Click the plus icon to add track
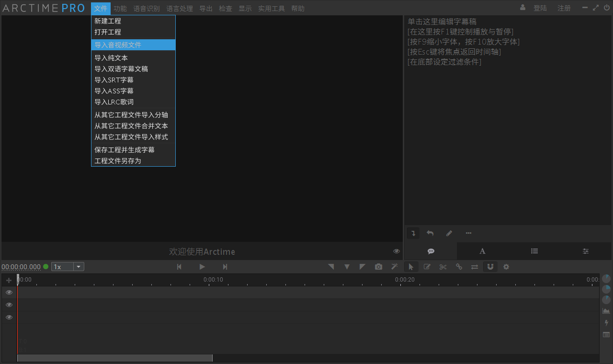 click(x=9, y=280)
